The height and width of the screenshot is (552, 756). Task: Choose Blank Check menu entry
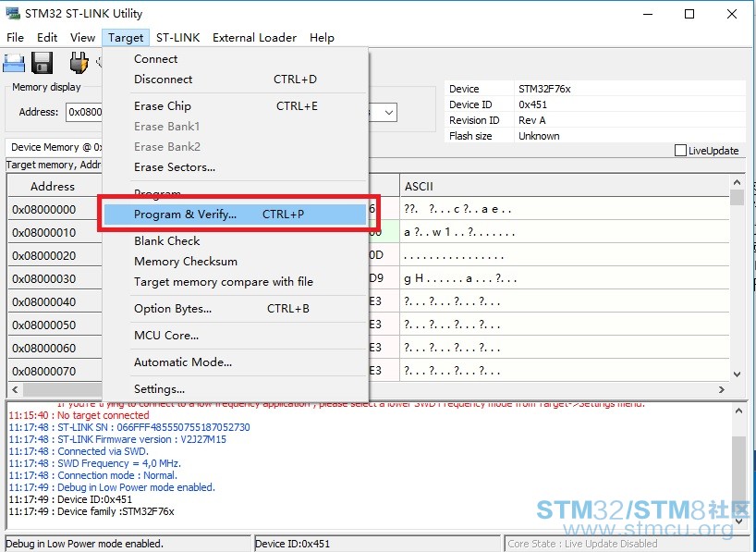tap(236, 240)
